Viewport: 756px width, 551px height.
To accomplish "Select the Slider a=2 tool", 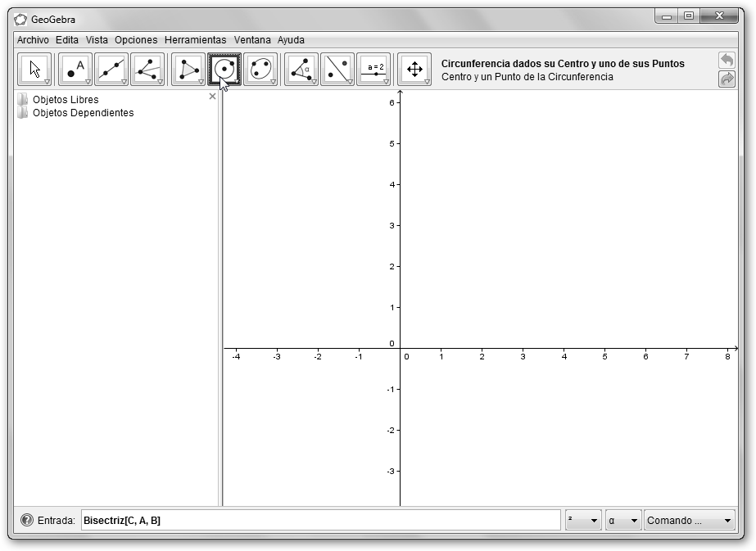I will pos(373,70).
